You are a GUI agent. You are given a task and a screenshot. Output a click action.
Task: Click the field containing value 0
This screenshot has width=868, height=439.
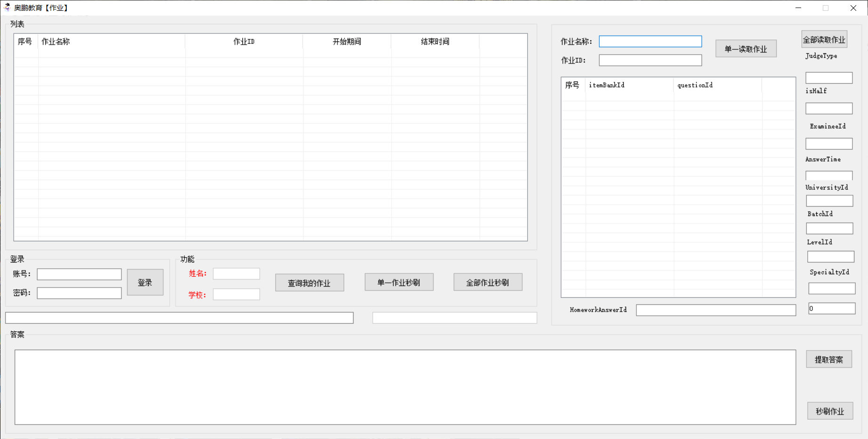click(832, 309)
